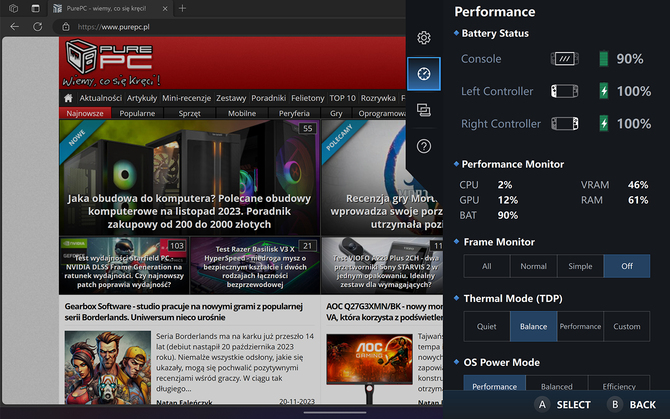
Task: Click the Performance Monitor heading
Action: [513, 164]
